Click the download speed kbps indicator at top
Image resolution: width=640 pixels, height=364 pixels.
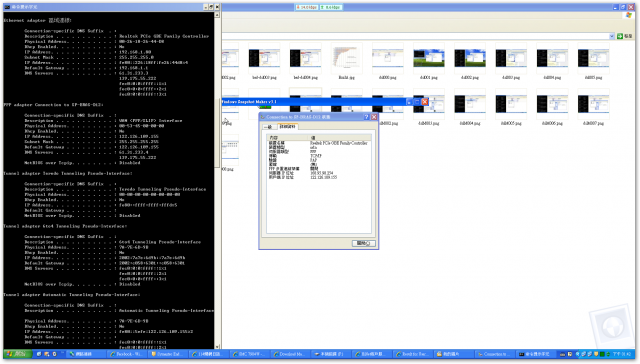click(307, 7)
